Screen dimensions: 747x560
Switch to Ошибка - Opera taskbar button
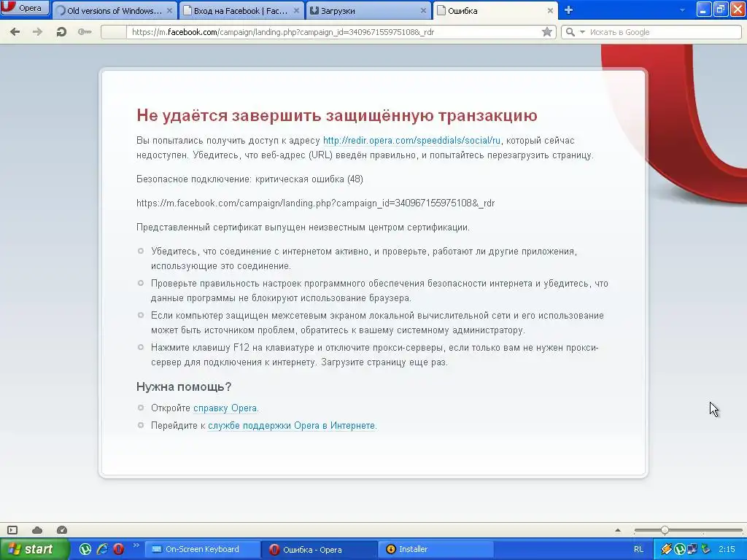click(319, 550)
